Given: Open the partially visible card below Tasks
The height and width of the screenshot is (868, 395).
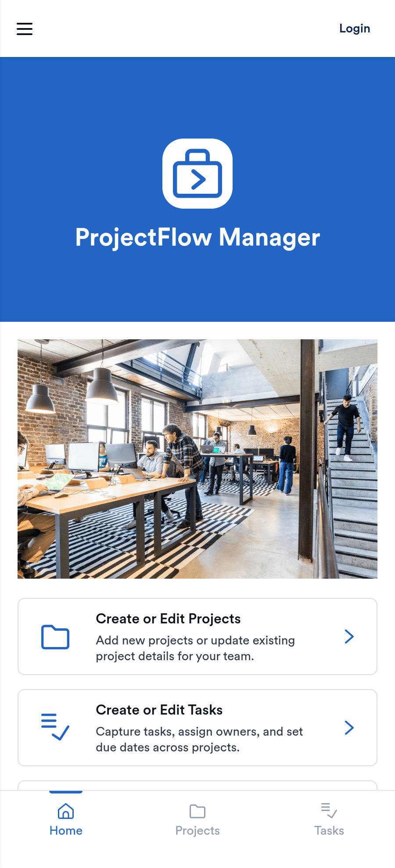Looking at the screenshot, I should 197,785.
